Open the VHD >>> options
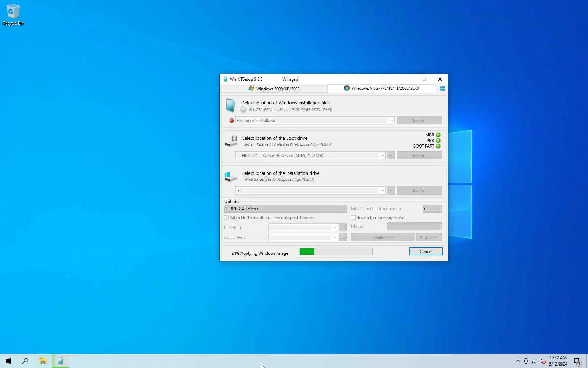 [429, 237]
